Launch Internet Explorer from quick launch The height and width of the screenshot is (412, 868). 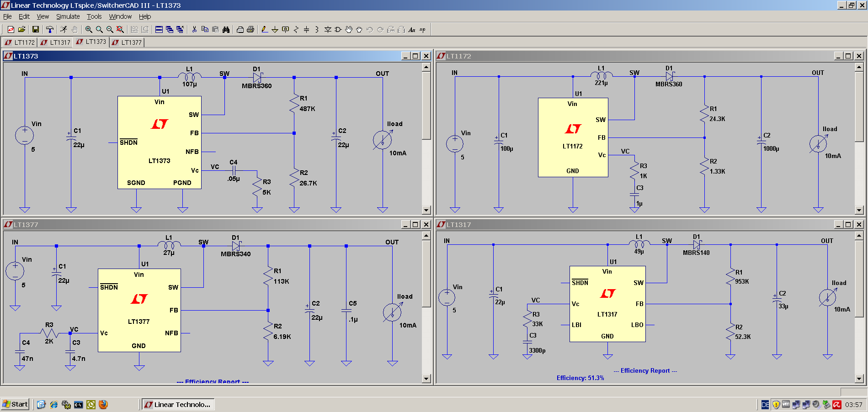[53, 404]
